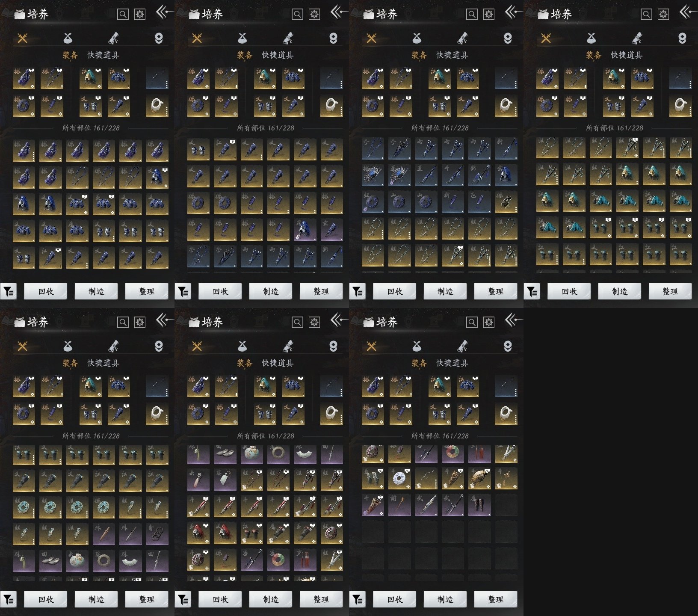This screenshot has height=616, width=698.
Task: Select the purple-background helmet in top second panel
Action: tap(305, 230)
